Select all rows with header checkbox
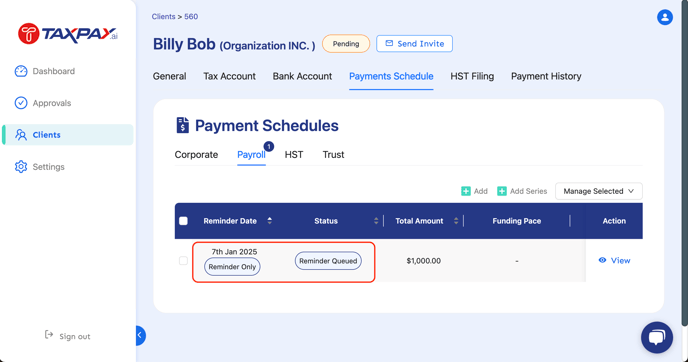 tap(183, 221)
